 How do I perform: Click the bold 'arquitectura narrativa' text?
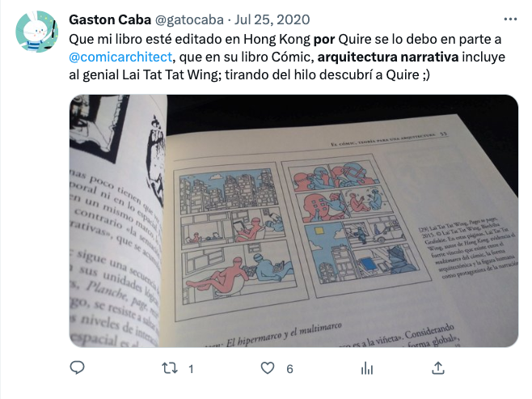(x=388, y=57)
